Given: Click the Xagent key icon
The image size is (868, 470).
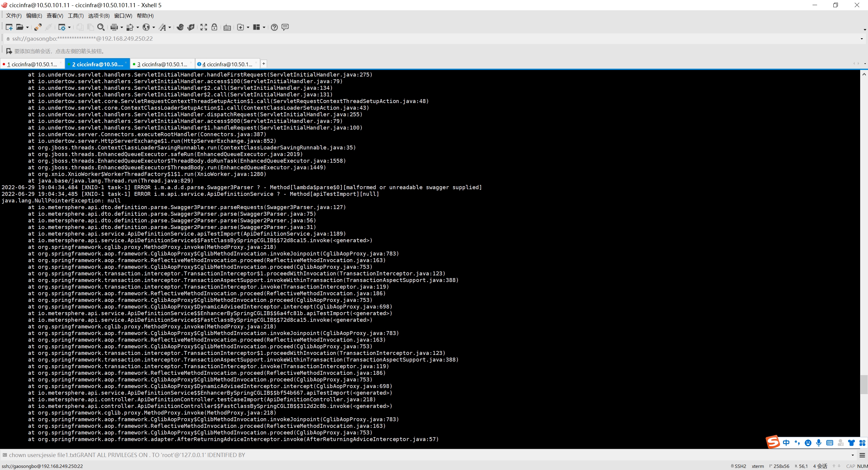Looking at the screenshot, I should point(191,27).
